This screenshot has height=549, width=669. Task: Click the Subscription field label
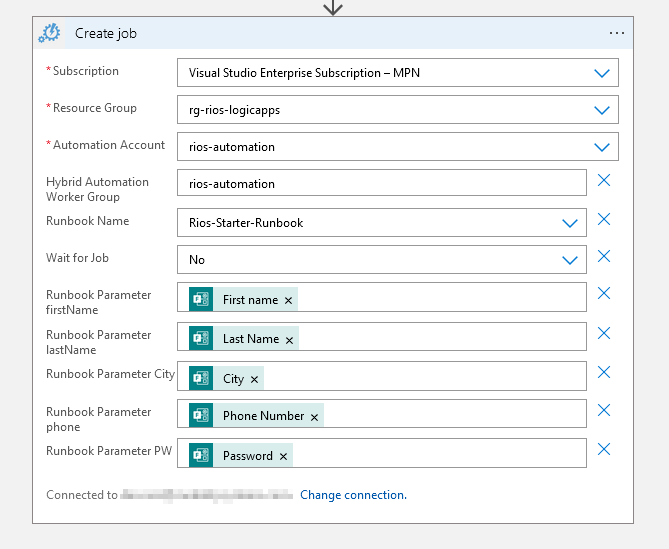coord(85,71)
